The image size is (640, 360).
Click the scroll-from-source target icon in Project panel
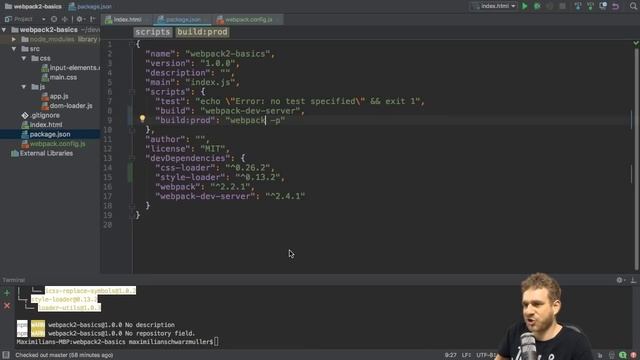click(x=54, y=19)
